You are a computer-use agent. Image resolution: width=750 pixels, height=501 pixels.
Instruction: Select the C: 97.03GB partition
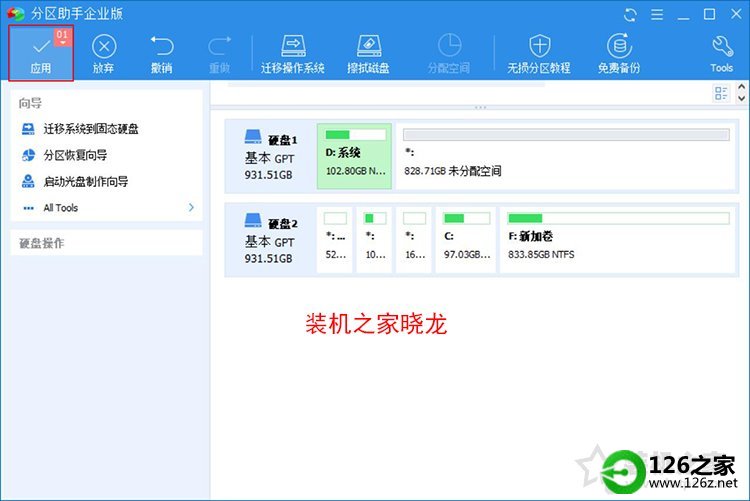[x=466, y=240]
